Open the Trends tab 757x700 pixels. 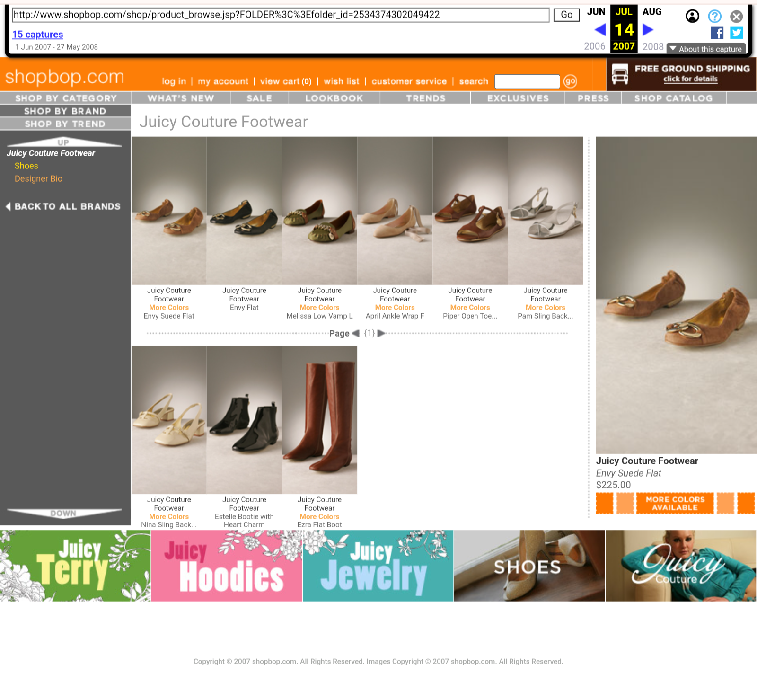point(425,98)
